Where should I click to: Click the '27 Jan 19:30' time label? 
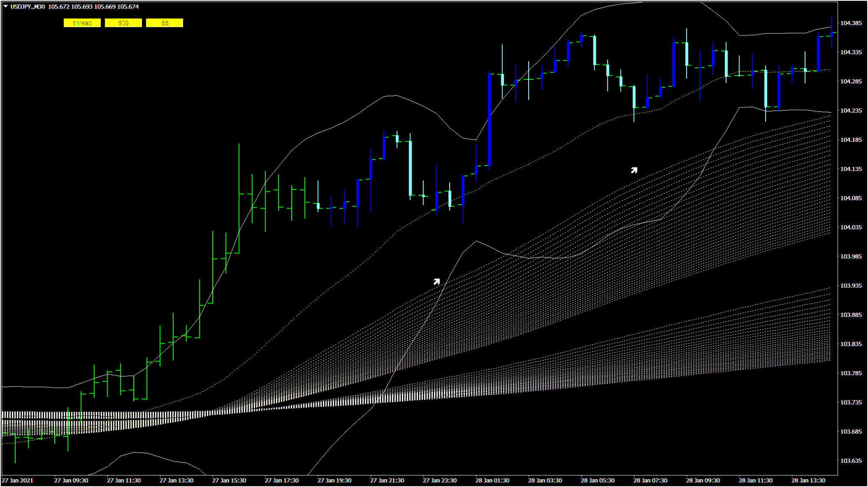click(x=334, y=480)
